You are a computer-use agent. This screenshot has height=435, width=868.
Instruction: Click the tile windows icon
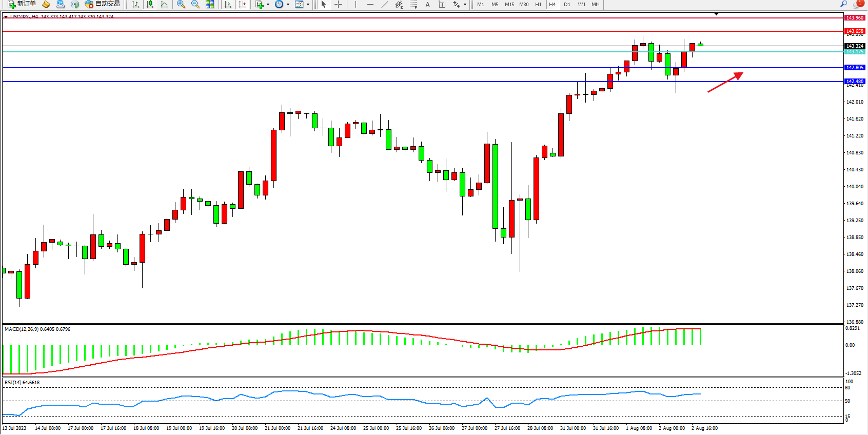click(x=210, y=4)
